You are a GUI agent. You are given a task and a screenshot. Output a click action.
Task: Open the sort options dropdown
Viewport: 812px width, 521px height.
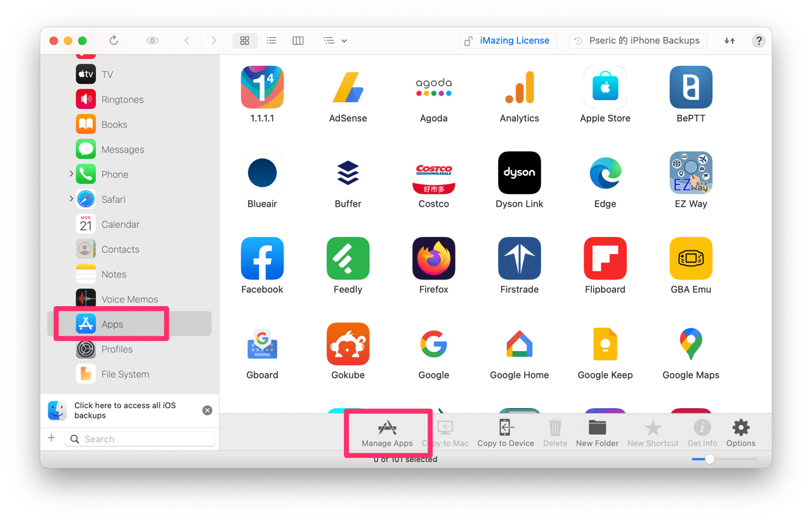click(335, 41)
